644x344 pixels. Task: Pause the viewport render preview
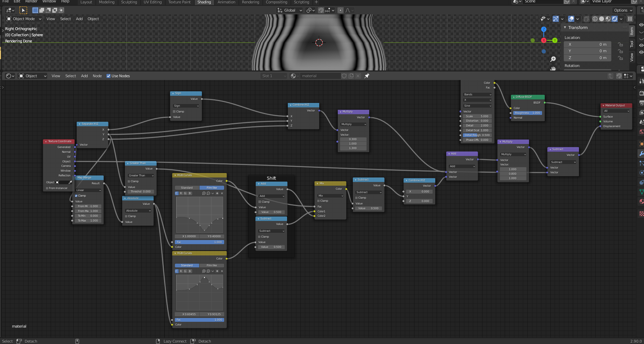point(630,19)
